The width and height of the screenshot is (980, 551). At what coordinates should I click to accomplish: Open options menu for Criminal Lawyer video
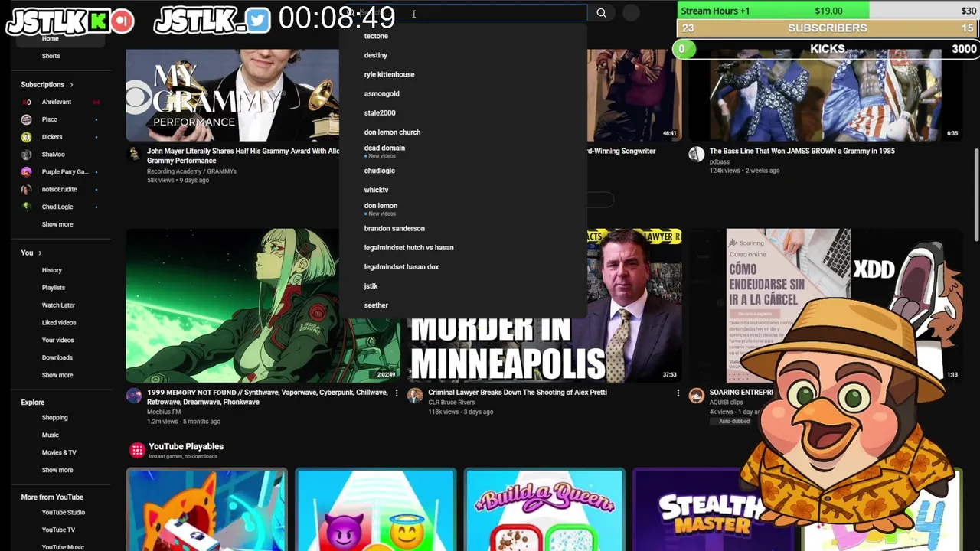click(678, 393)
